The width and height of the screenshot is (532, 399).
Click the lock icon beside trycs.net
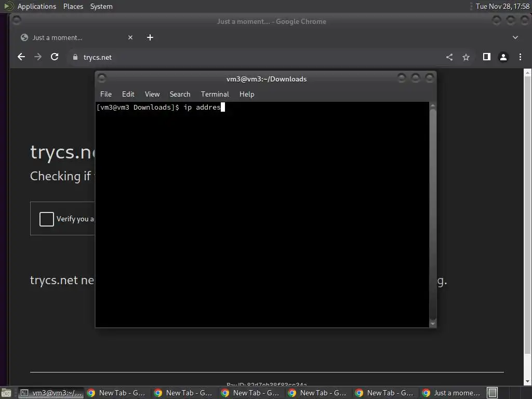tap(75, 57)
